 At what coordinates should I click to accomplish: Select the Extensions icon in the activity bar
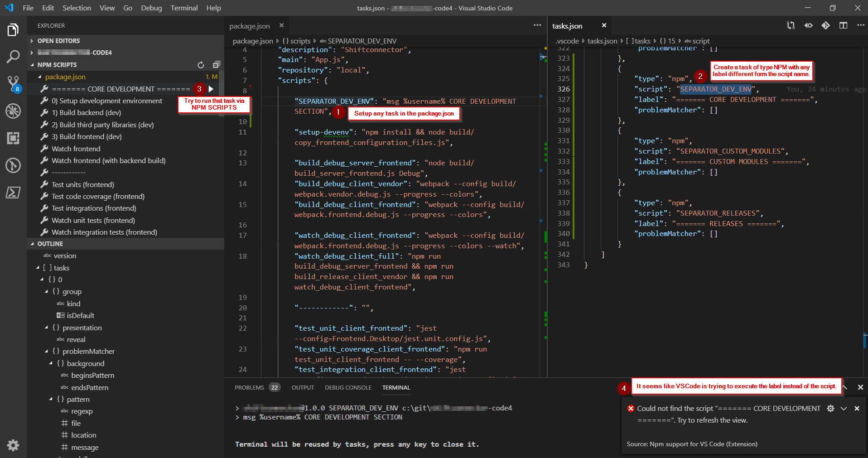(13, 138)
